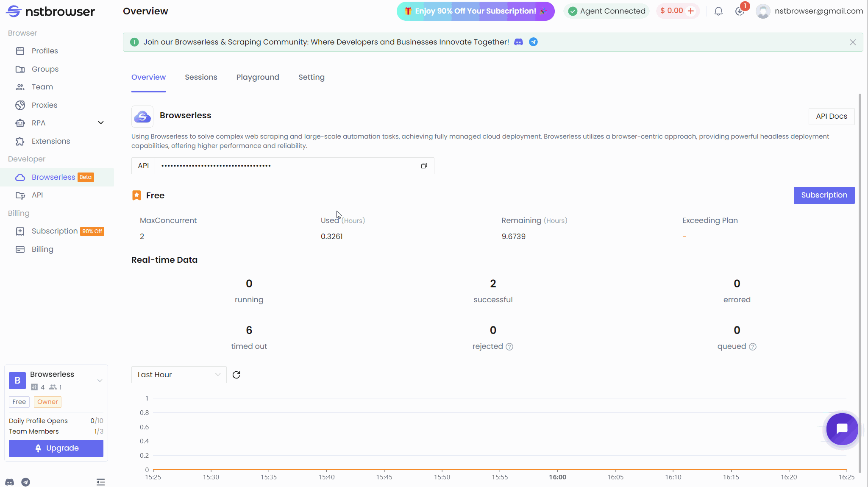Switch to the Playground tab

[x=258, y=78]
